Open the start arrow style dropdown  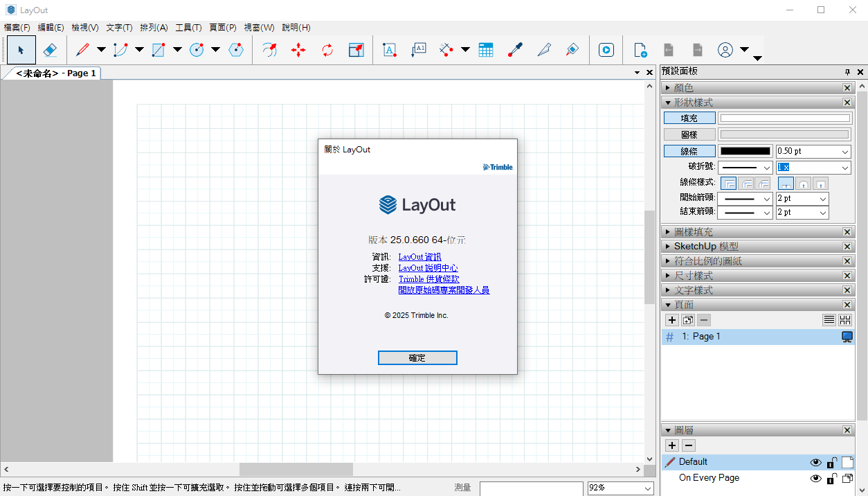(766, 198)
